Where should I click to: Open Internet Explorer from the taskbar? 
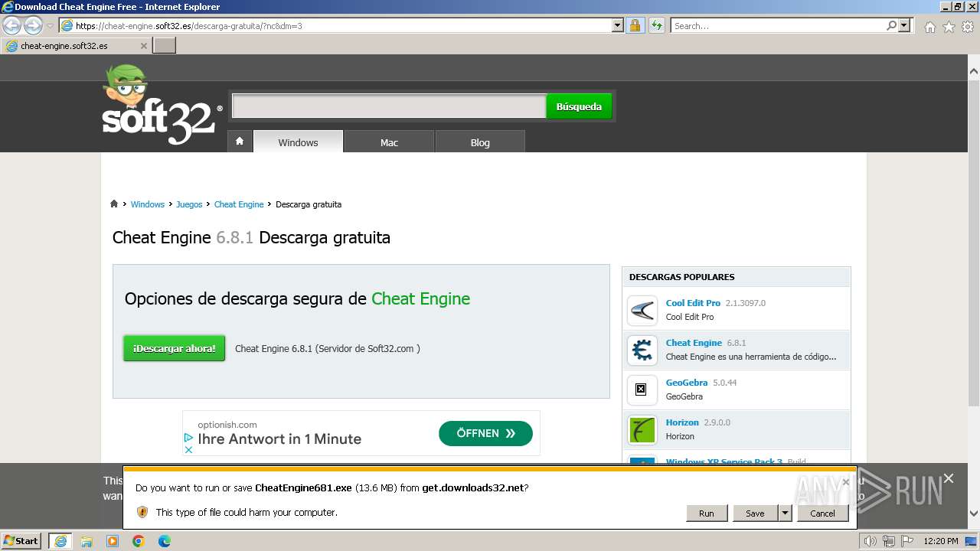pos(60,541)
